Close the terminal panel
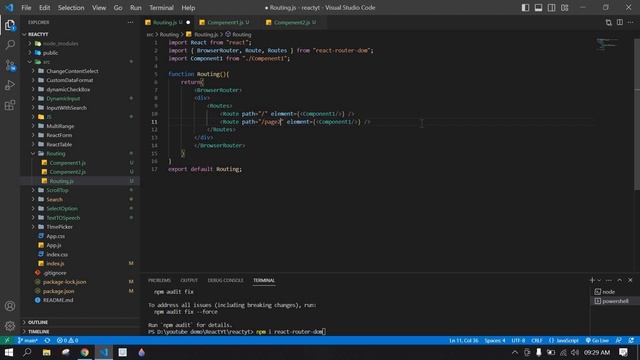Image resolution: width=640 pixels, height=360 pixels. (630, 280)
